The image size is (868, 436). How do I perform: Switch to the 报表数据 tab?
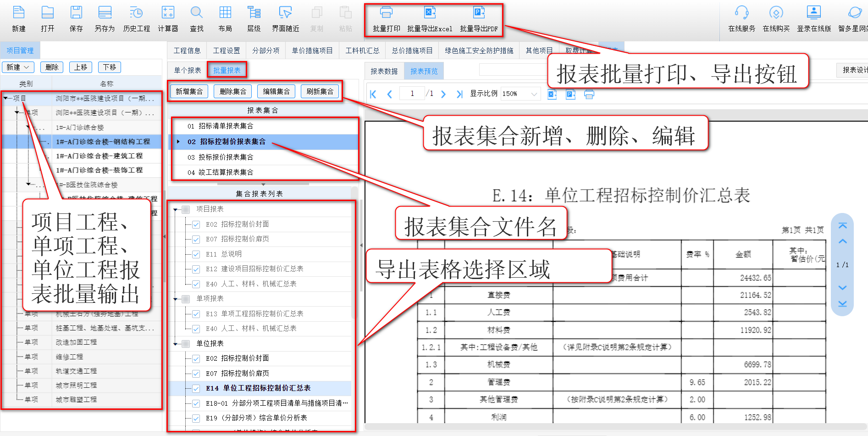tap(384, 71)
